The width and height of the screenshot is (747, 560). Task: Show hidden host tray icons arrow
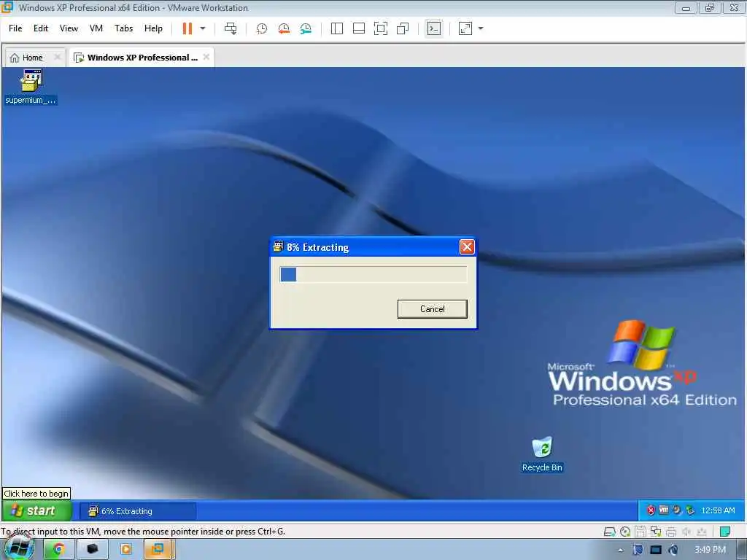click(620, 550)
